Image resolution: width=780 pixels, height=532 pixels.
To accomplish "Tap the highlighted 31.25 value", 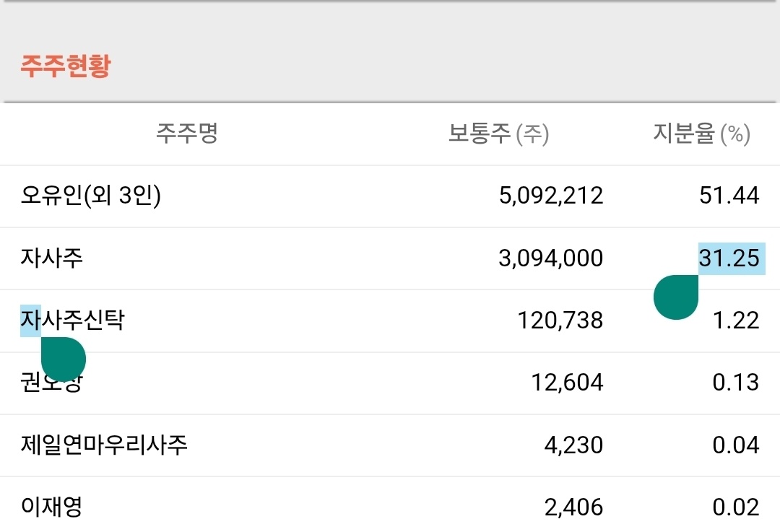I will pos(729,258).
